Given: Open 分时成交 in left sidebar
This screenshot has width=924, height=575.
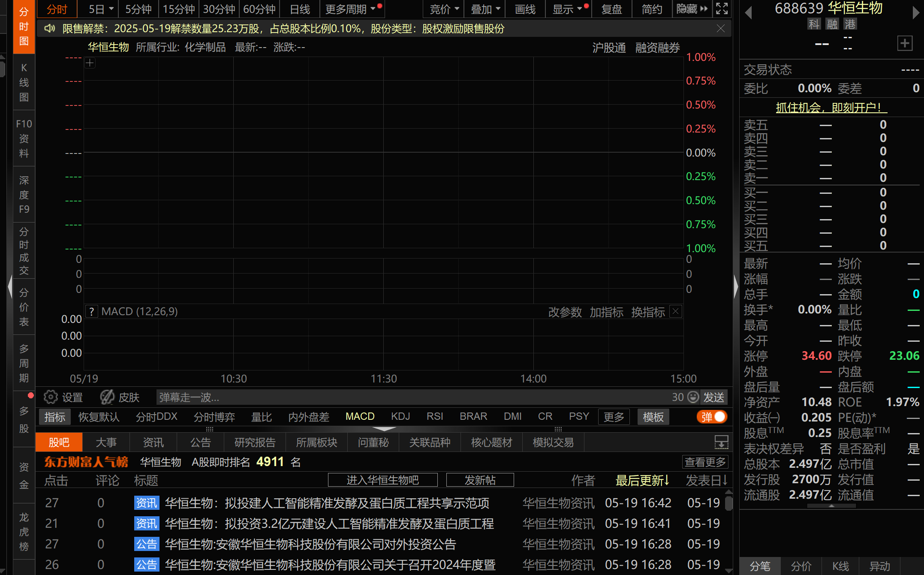Looking at the screenshot, I should tap(24, 251).
